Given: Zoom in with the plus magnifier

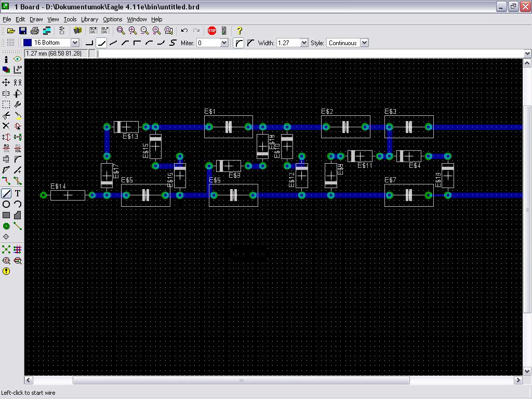Looking at the screenshot, I should [132, 31].
